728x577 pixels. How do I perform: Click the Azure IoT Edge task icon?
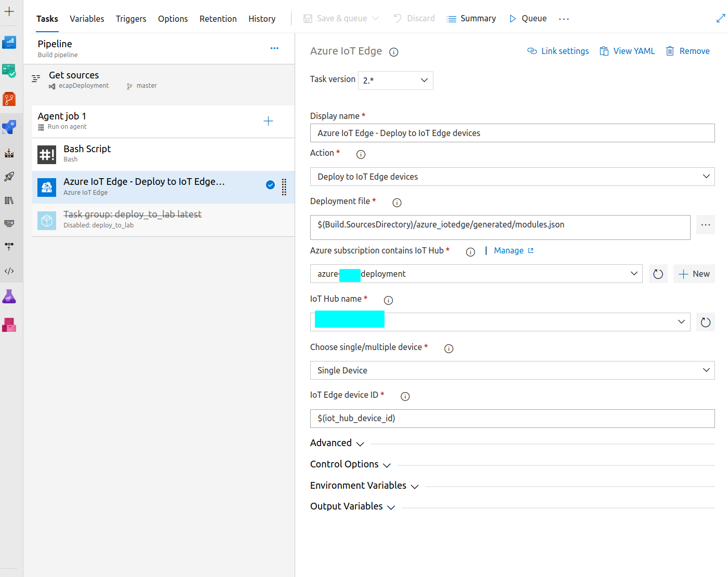(x=47, y=187)
